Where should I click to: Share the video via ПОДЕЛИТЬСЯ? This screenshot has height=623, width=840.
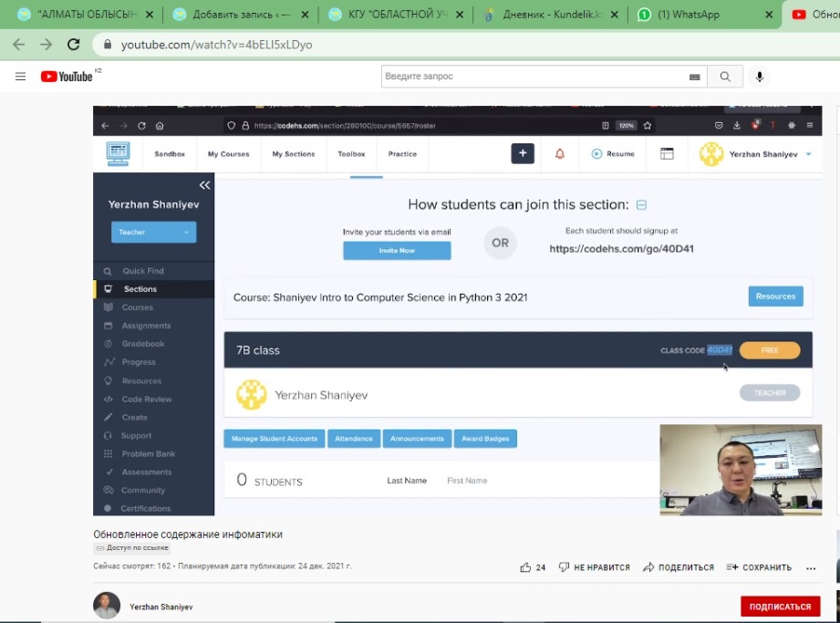click(679, 567)
